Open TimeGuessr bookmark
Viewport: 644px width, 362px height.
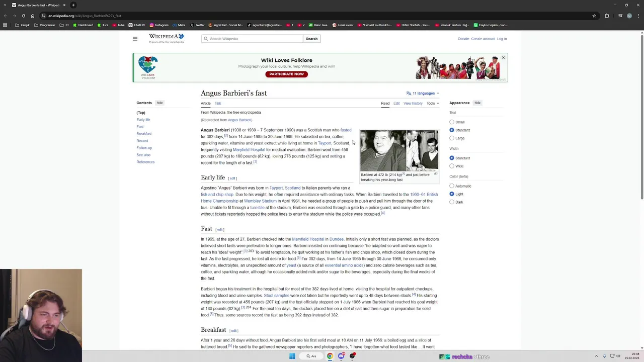point(343,25)
